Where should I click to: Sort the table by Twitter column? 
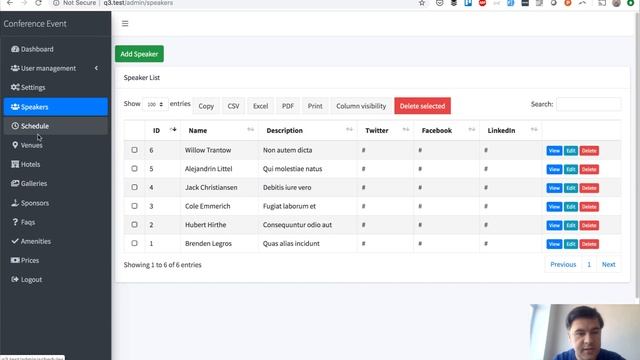pos(385,131)
